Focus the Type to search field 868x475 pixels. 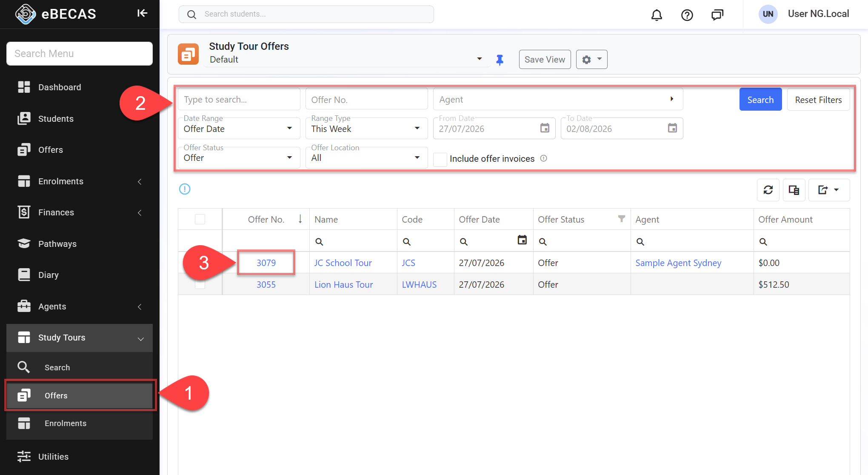click(239, 100)
